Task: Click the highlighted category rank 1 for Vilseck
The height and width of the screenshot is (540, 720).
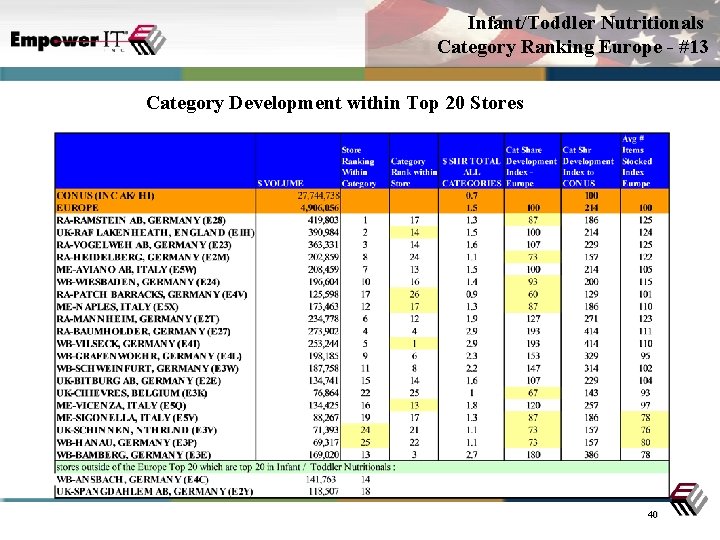Action: (x=414, y=343)
